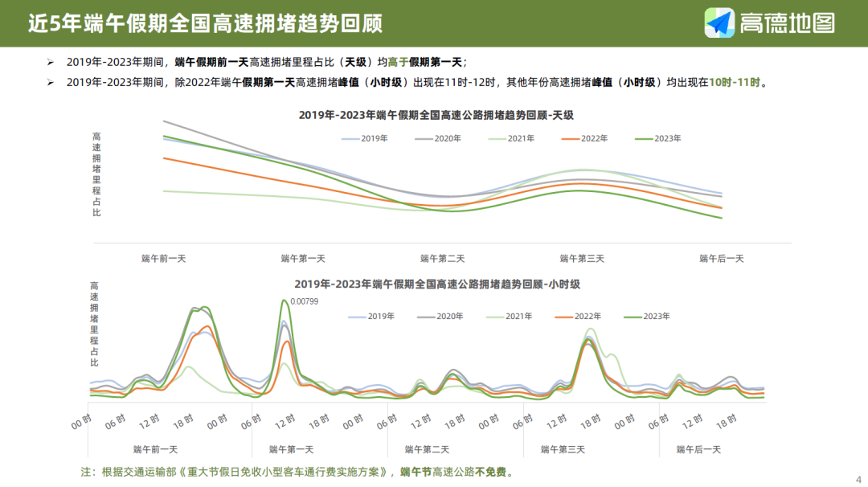Viewport: 868px width, 487px height.
Task: Click 端午第三天 axis label in daily chart
Action: [582, 259]
